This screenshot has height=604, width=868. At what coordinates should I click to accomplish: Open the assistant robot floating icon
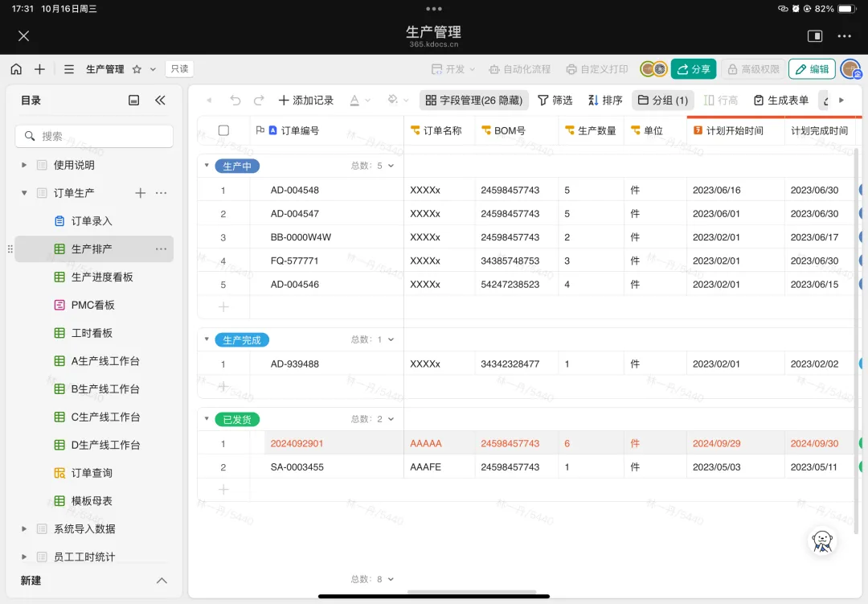[821, 541]
